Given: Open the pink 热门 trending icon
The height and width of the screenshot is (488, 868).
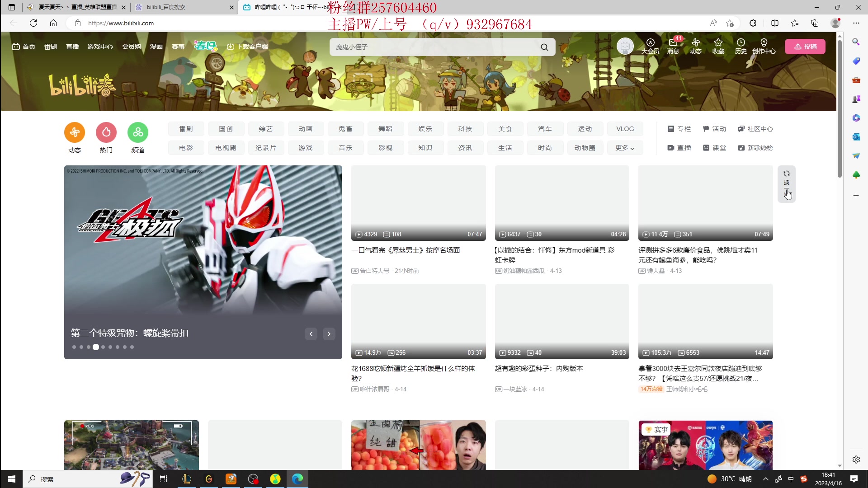Looking at the screenshot, I should (106, 132).
